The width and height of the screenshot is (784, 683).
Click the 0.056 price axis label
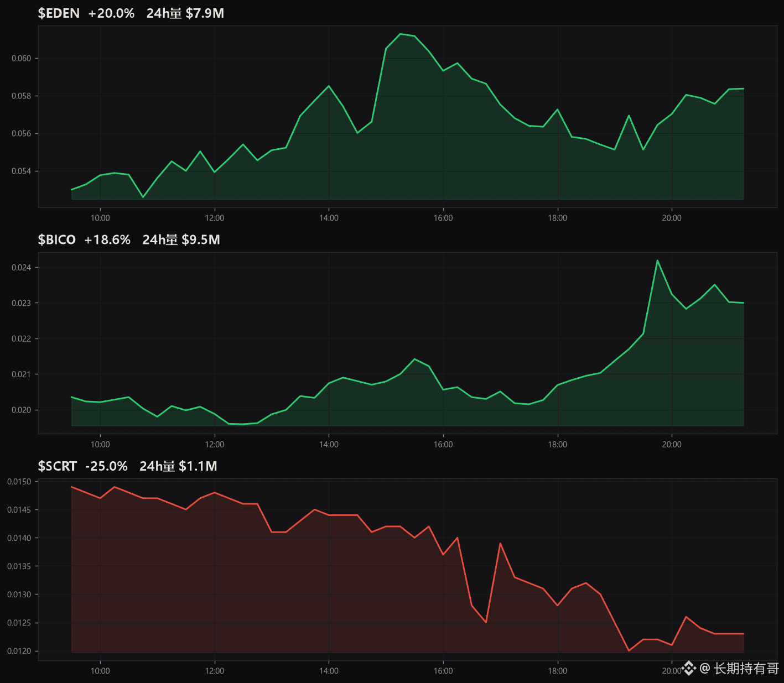coord(22,133)
